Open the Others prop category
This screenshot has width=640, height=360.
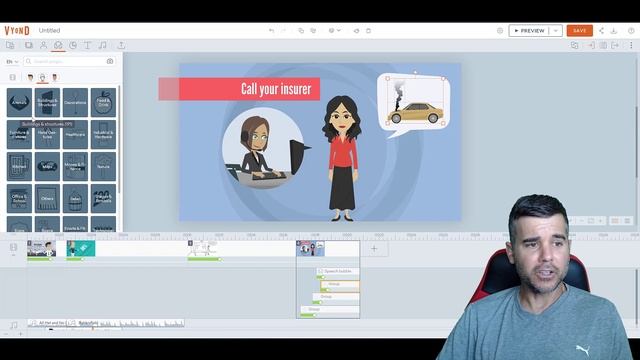[47, 198]
